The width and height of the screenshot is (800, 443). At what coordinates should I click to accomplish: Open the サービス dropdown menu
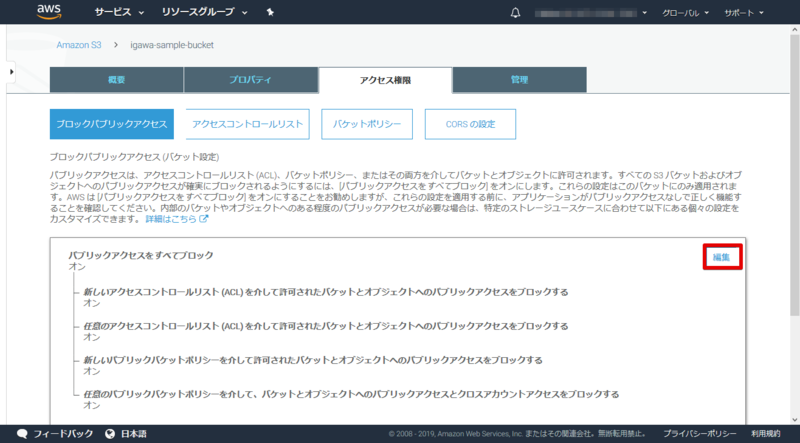point(119,12)
